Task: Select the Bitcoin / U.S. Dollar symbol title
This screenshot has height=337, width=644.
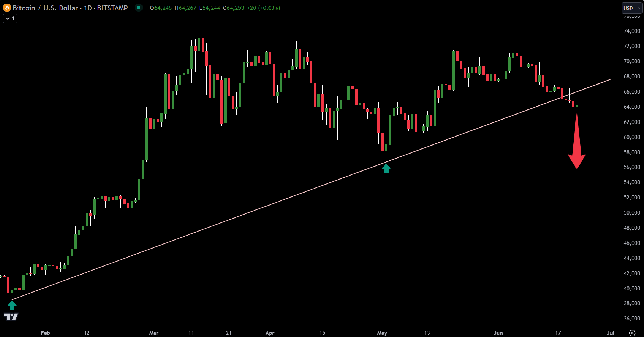Action: (47, 8)
